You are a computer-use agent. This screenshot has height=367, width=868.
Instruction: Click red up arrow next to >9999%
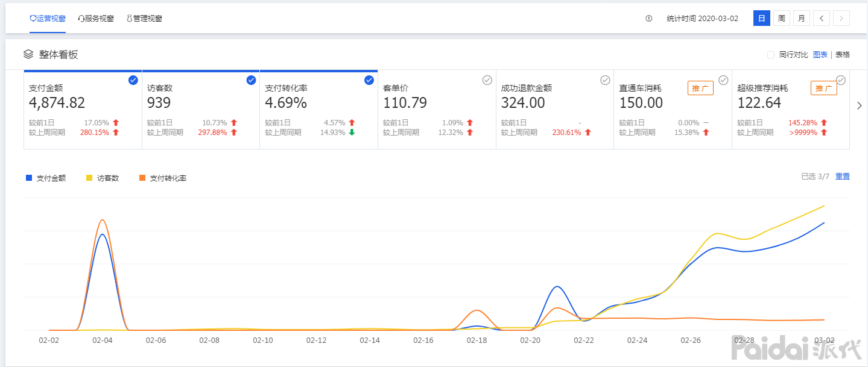824,133
